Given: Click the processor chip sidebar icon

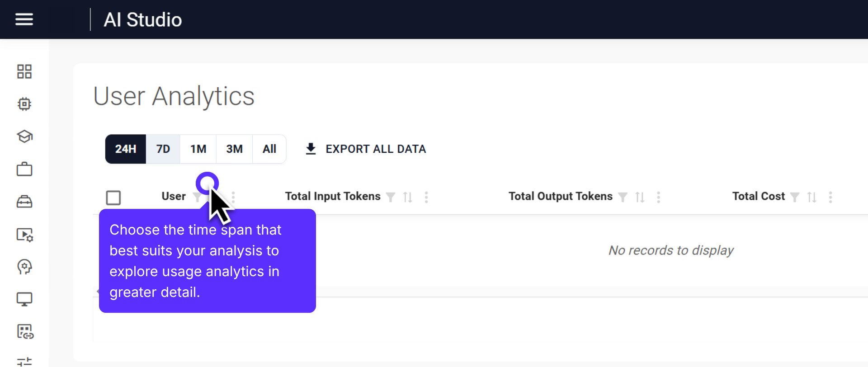Looking at the screenshot, I should [24, 104].
